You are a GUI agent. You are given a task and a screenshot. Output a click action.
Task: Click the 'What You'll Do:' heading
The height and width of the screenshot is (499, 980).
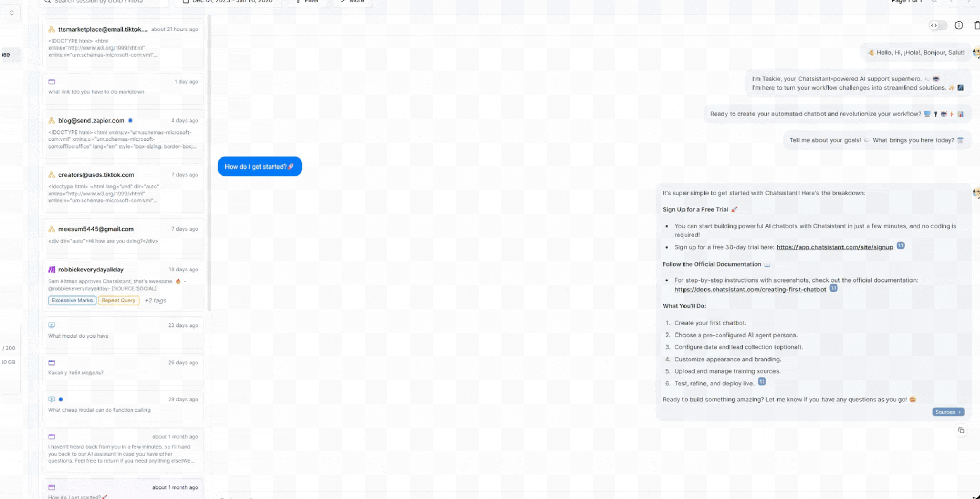click(x=684, y=306)
